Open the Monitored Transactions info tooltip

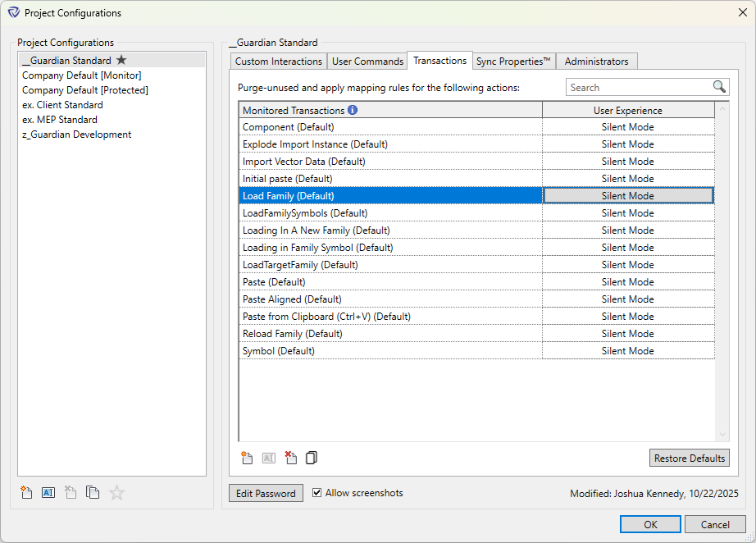click(352, 109)
